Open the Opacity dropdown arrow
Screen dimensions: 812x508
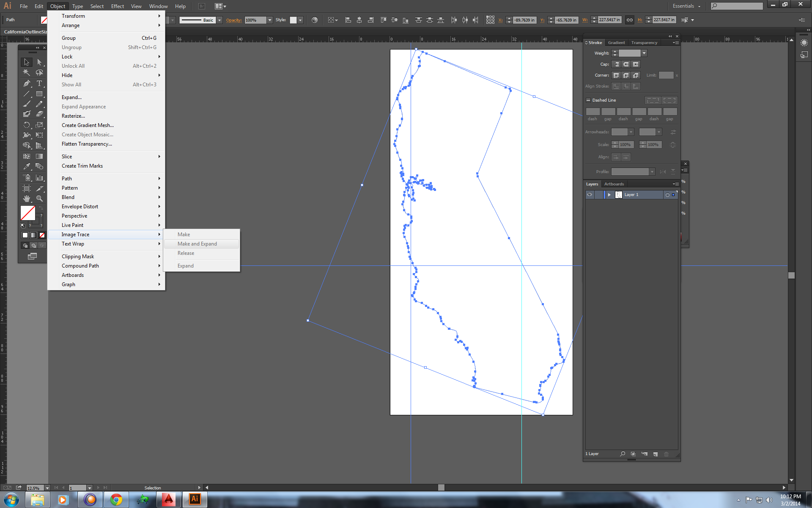click(x=269, y=20)
